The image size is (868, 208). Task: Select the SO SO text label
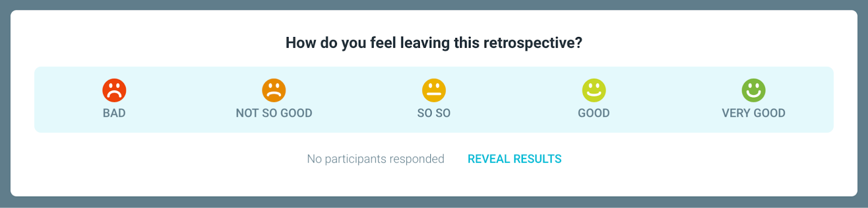pos(434,113)
